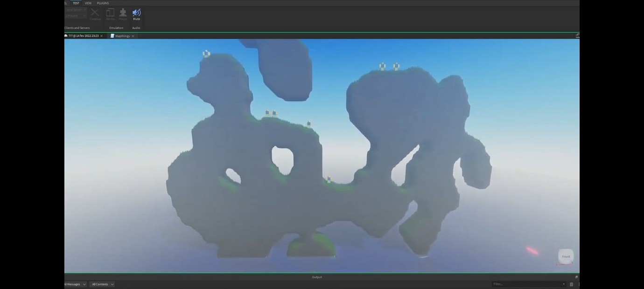Select the Player emulation icon
This screenshot has height=289, width=644.
click(x=123, y=13)
